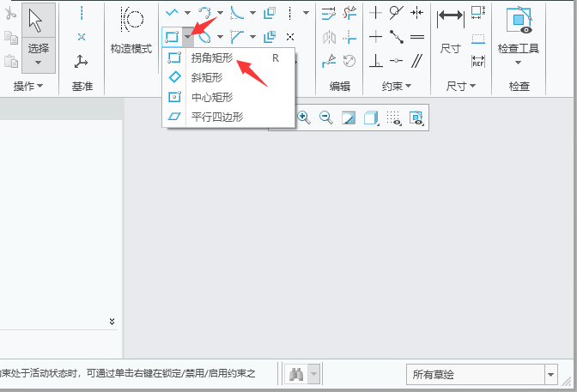
Task: Select the Fillet tool
Action: [237, 13]
